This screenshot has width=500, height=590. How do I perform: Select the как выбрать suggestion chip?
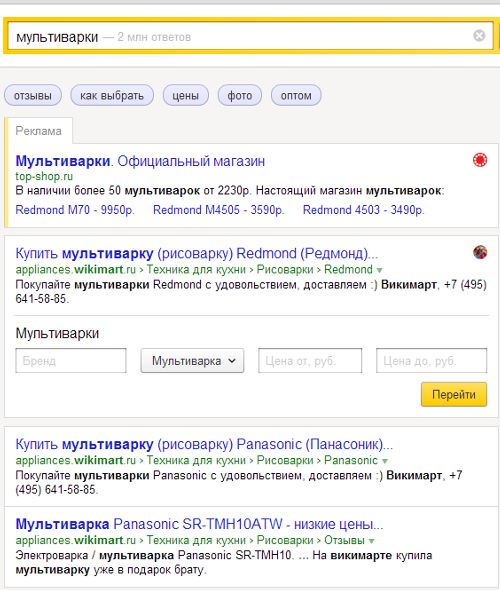click(x=112, y=96)
